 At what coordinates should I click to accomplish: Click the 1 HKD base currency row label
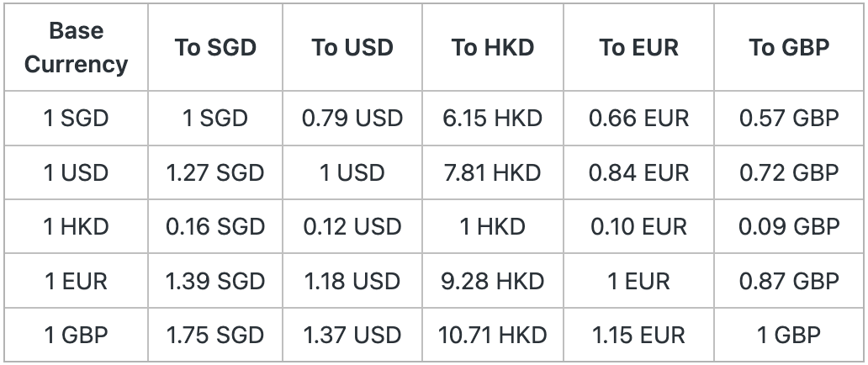76,226
